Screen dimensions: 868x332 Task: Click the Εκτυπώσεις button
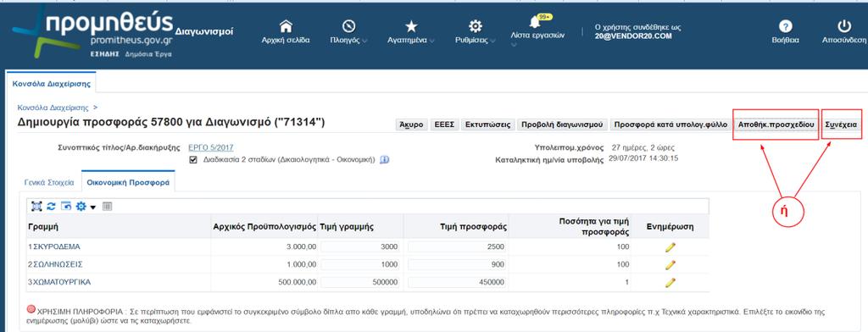point(487,125)
